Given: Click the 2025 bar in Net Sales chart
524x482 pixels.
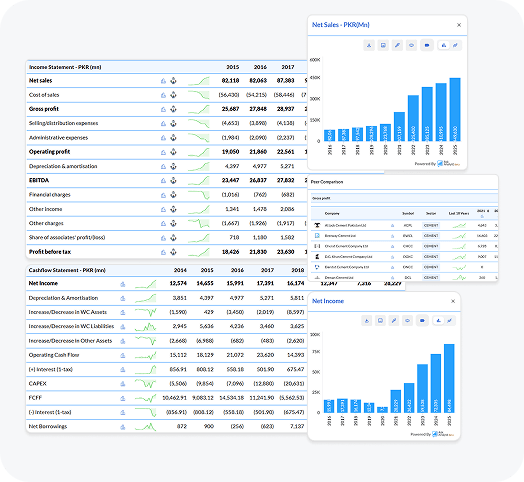Looking at the screenshot, I should (455, 110).
